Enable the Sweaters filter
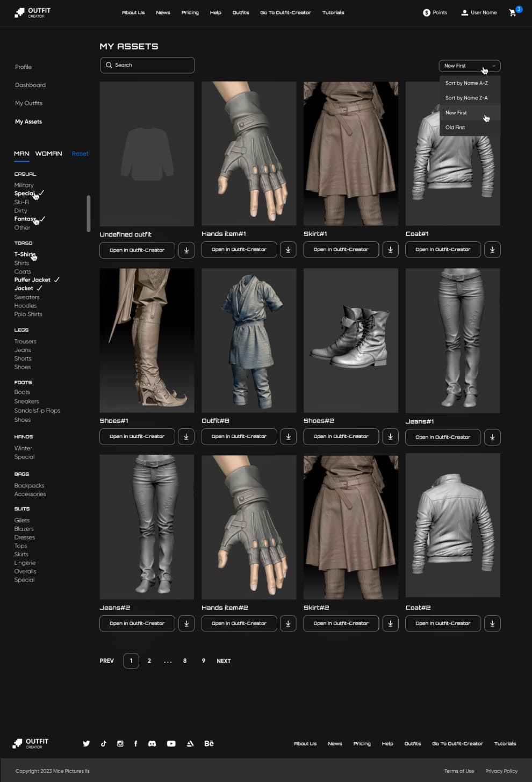This screenshot has height=782, width=532. [x=27, y=297]
